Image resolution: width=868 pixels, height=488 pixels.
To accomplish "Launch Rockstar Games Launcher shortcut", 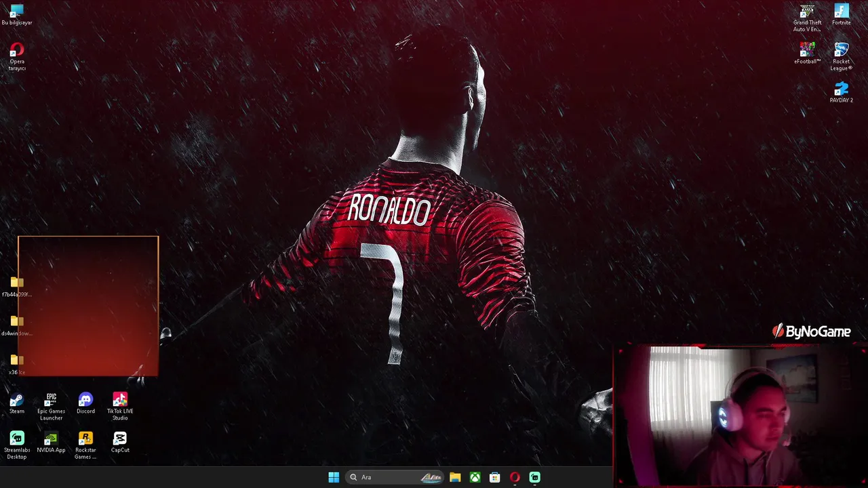I will (x=85, y=446).
